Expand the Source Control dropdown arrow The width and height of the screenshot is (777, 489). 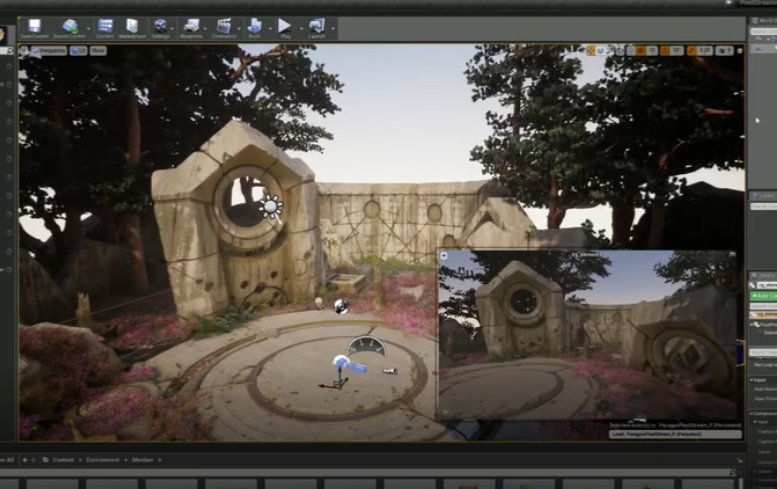(x=89, y=29)
